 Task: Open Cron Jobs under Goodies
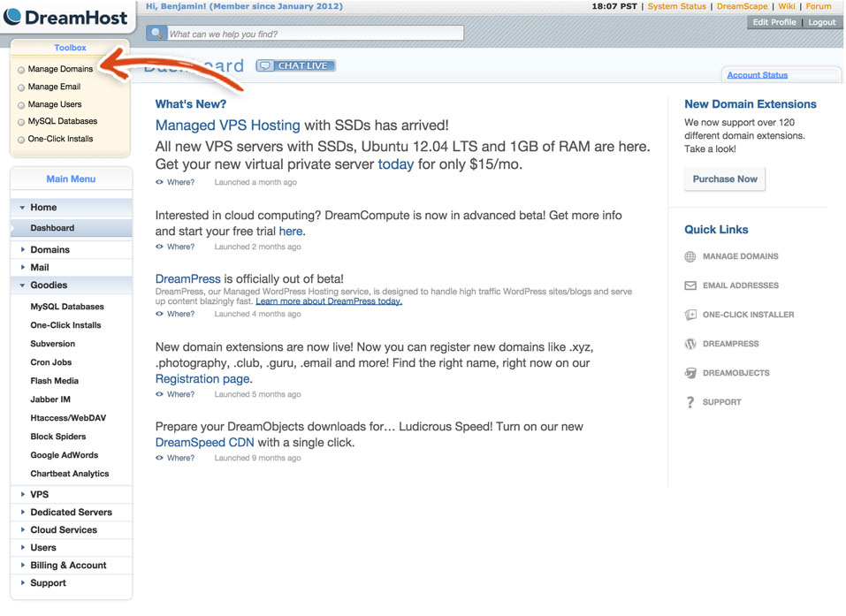pyautogui.click(x=51, y=362)
